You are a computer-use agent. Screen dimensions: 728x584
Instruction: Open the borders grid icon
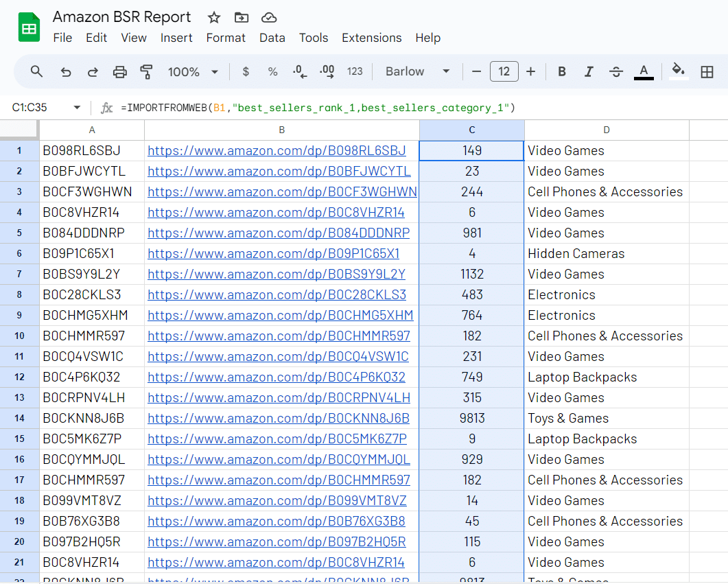pos(707,71)
